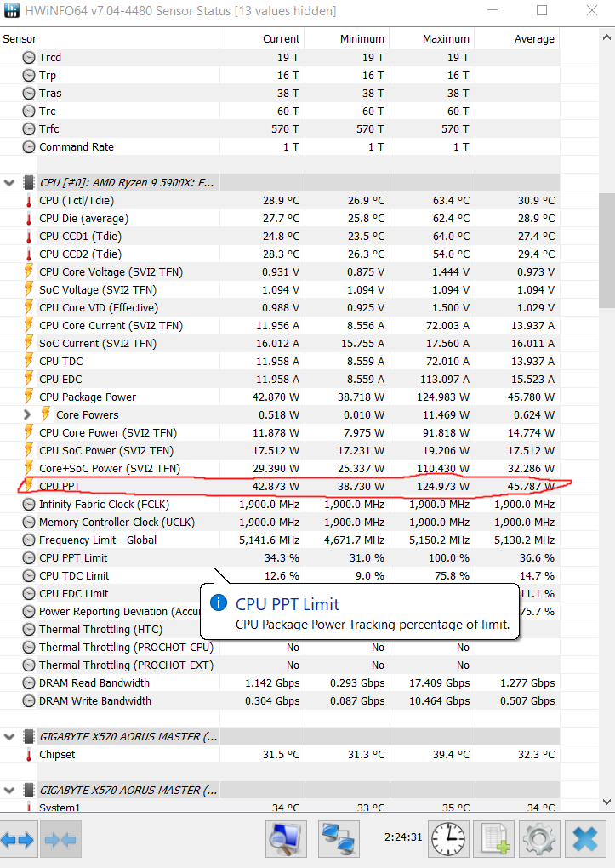The width and height of the screenshot is (615, 868).
Task: Click the Maximum column header
Action: [432, 39]
